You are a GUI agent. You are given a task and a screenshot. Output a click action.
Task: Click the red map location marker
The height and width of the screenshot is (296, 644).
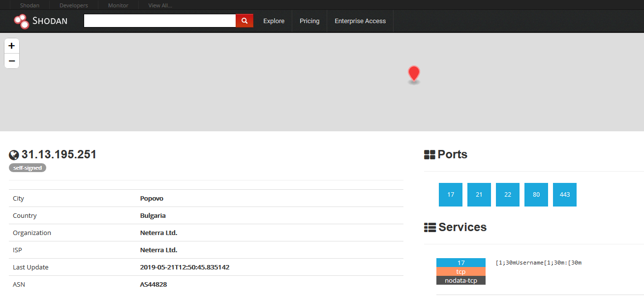414,73
